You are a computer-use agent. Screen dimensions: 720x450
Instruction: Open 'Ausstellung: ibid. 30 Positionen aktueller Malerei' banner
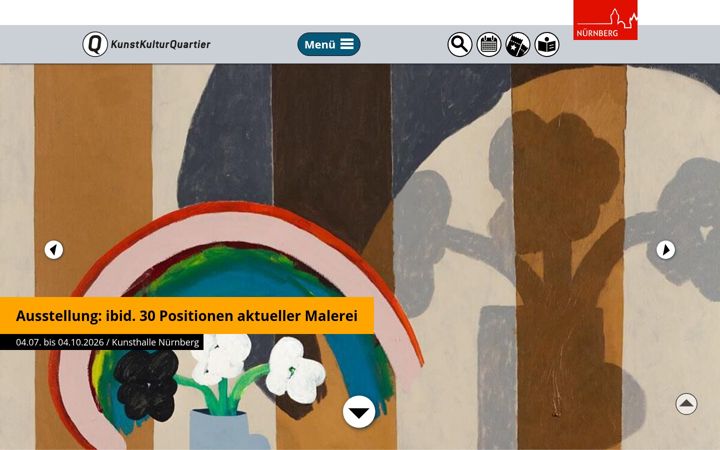[187, 315]
